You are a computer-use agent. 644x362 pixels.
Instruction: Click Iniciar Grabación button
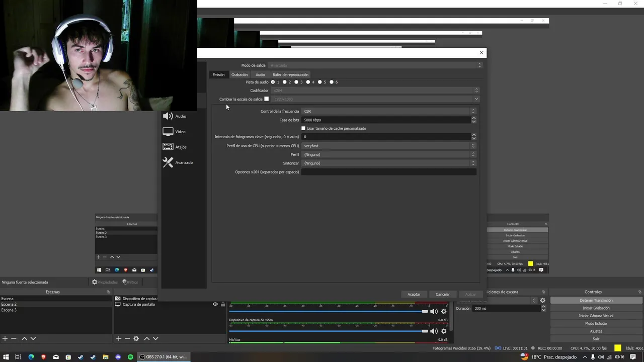596,308
